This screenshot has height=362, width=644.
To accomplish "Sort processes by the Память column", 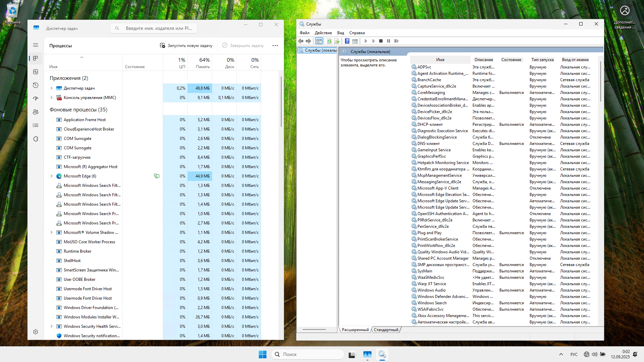I will 200,63.
